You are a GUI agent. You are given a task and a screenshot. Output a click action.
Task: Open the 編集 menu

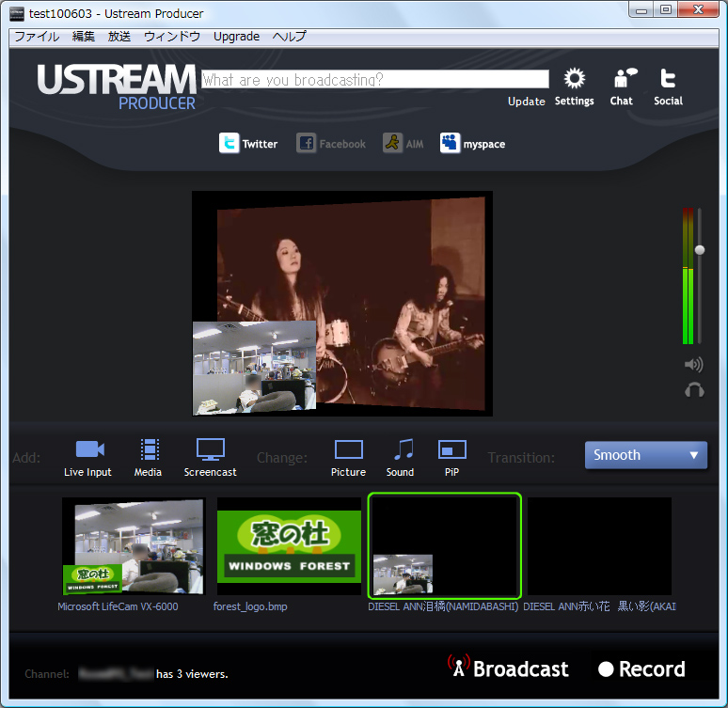pyautogui.click(x=84, y=37)
